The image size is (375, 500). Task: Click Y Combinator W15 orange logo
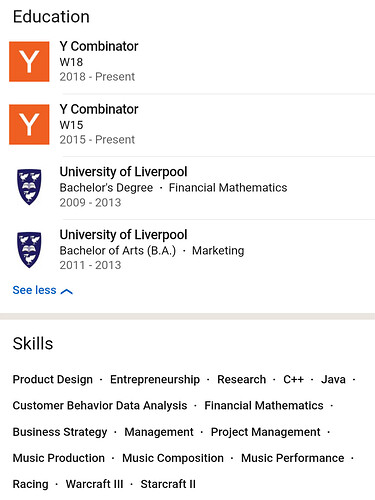[29, 124]
